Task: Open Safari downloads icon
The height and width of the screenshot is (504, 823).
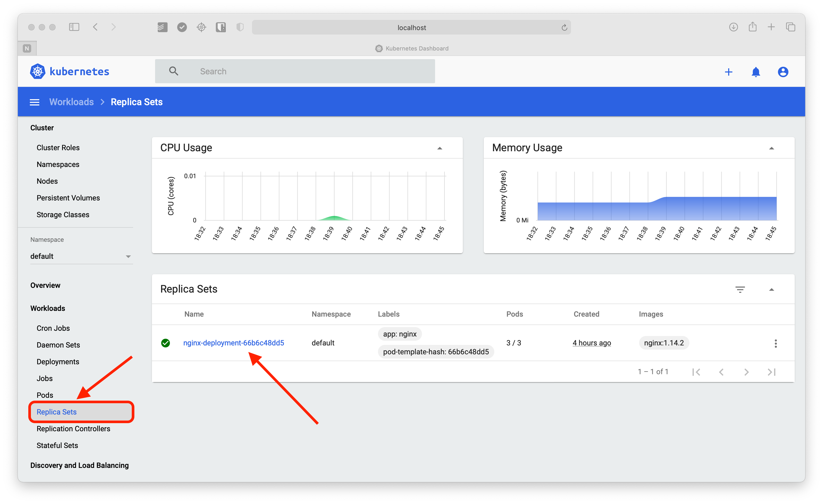Action: [733, 27]
